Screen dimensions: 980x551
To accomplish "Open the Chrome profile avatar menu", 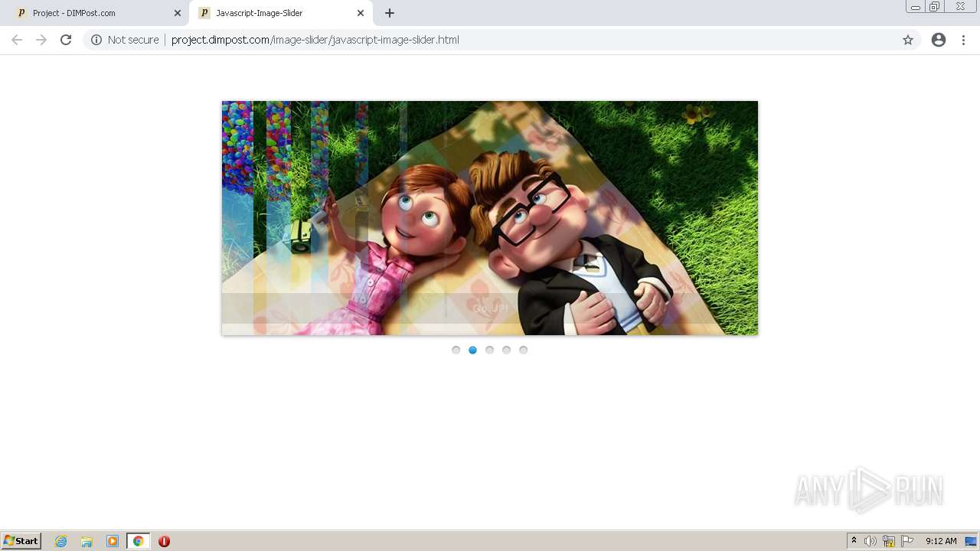I will (939, 40).
